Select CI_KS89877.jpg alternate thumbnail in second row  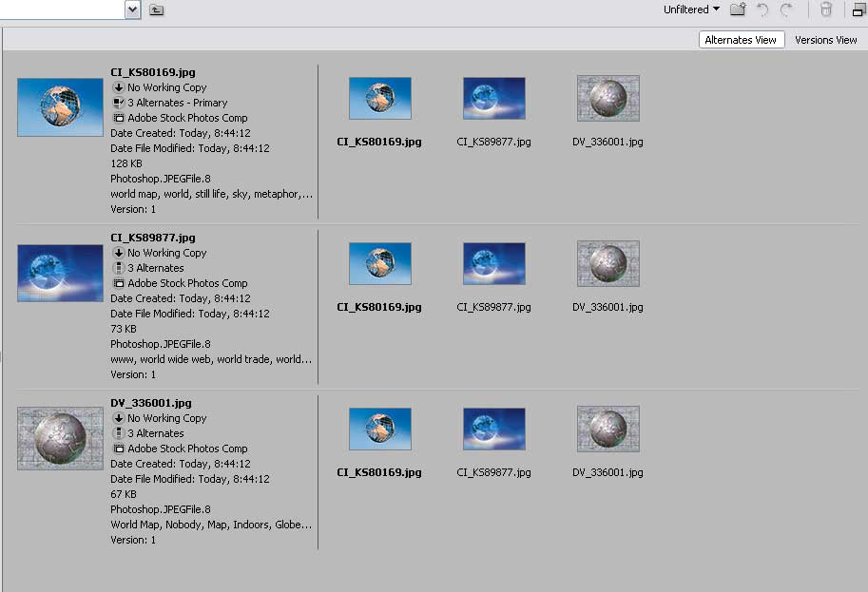[494, 263]
